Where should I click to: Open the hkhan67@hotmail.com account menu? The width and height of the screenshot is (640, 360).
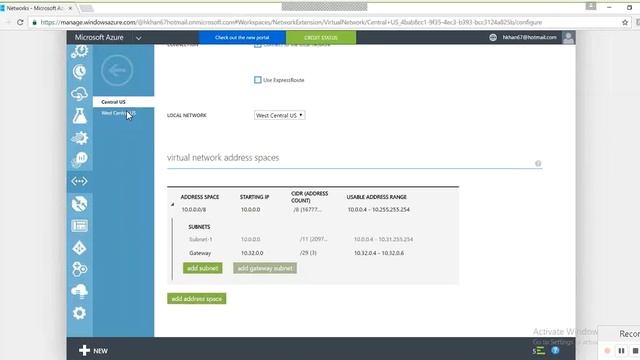tap(529, 38)
